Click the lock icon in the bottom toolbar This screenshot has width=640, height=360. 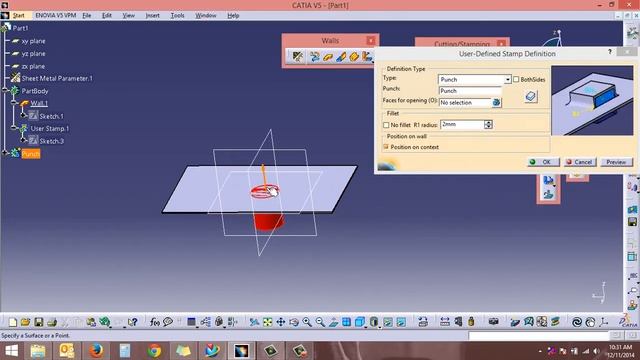[471, 322]
